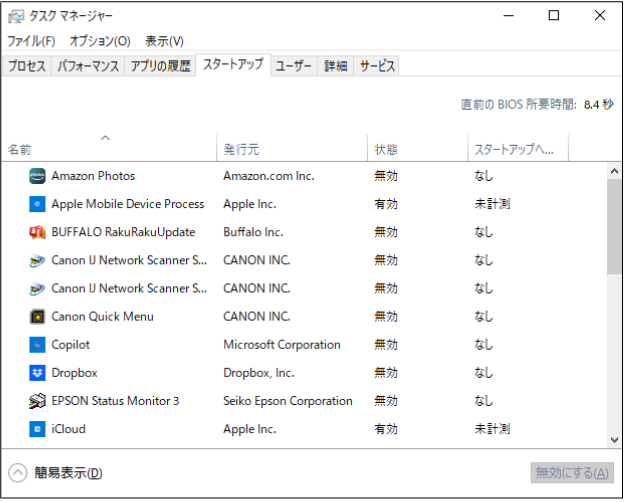625x502 pixels.
Task: Sort list by 名前 column header
Action: (x=108, y=148)
